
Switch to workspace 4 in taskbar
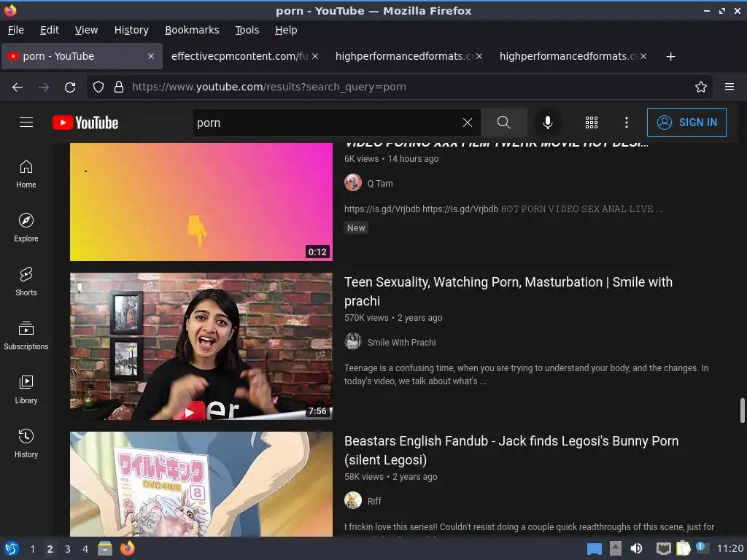tap(85, 549)
